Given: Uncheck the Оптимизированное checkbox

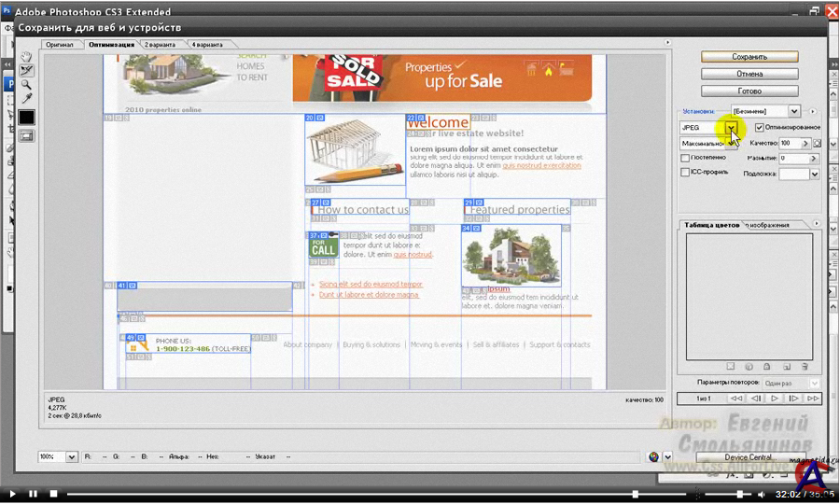Looking at the screenshot, I should pos(760,127).
